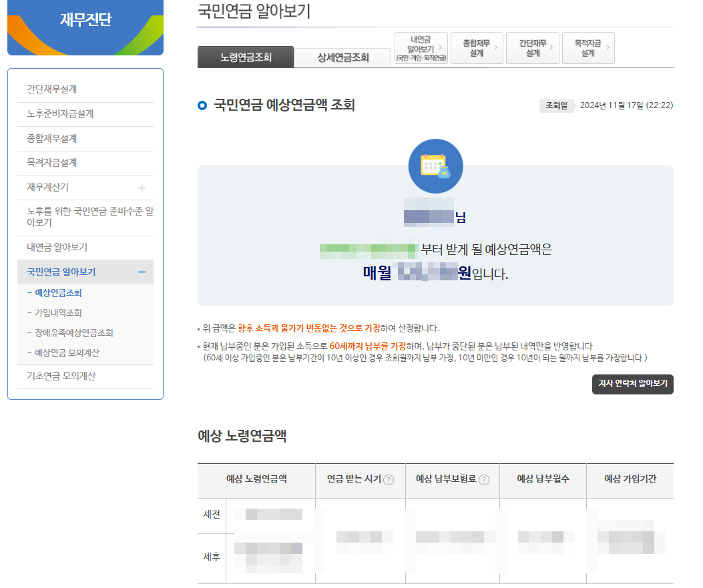
Task: Open 간단재무설계 from the quick menu
Action: pos(532,47)
